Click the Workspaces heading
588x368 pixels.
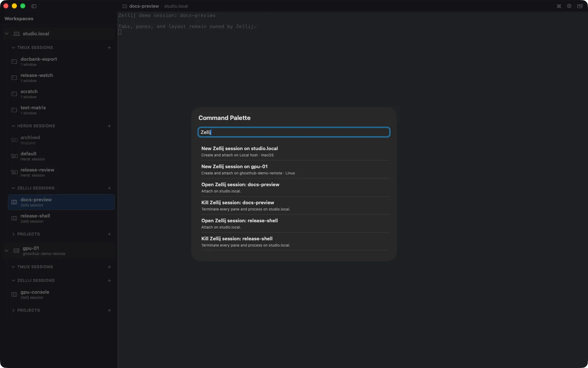click(19, 19)
